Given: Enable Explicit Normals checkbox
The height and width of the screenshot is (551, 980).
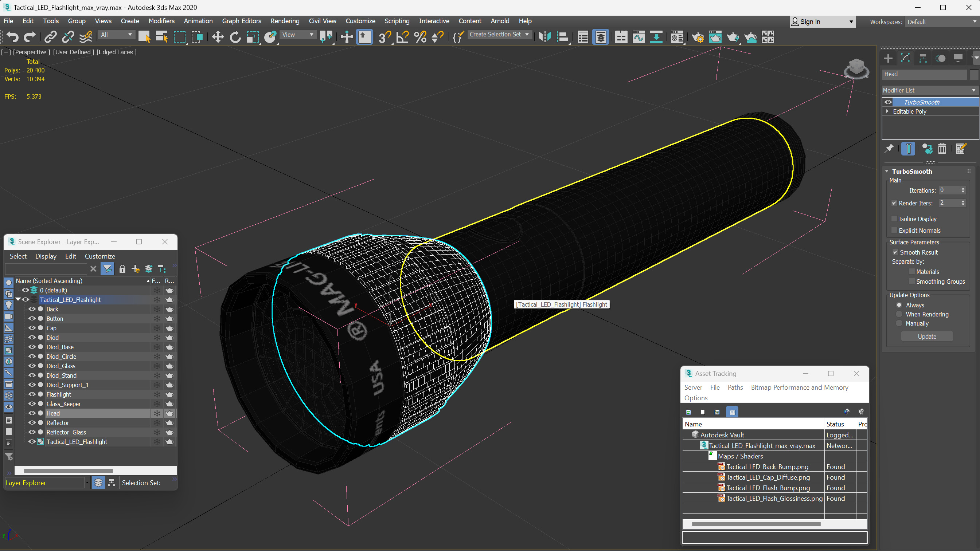Looking at the screenshot, I should coord(894,231).
